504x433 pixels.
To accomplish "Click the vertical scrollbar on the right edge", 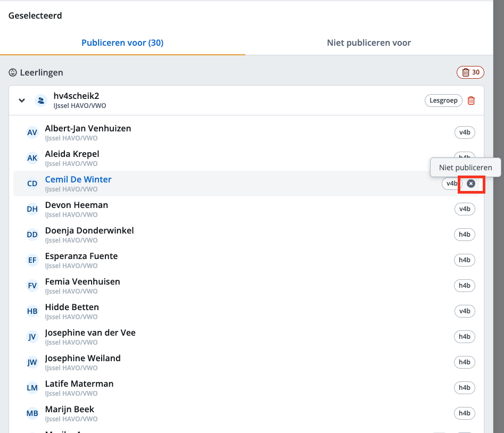I will 498,213.
